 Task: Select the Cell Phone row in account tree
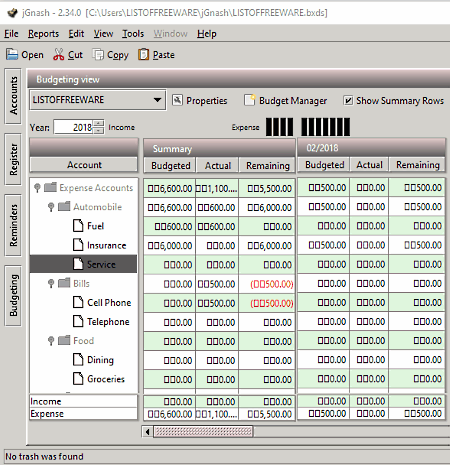pos(83,302)
